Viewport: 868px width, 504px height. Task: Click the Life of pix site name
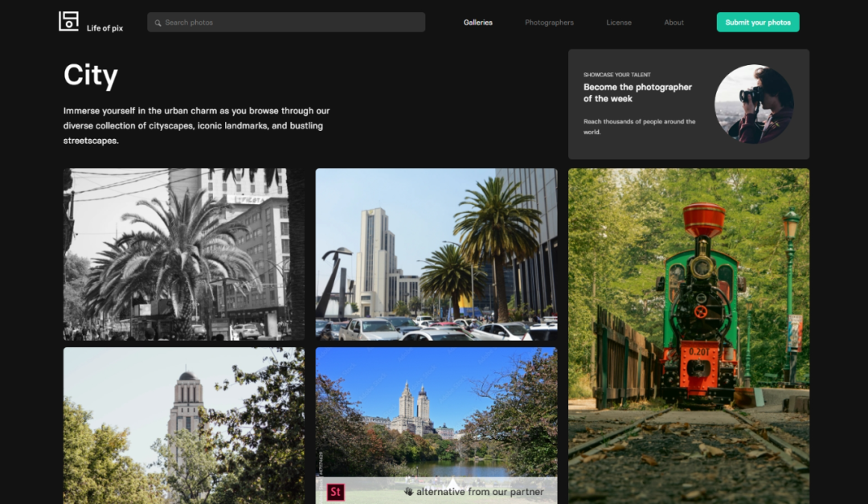pos(104,28)
